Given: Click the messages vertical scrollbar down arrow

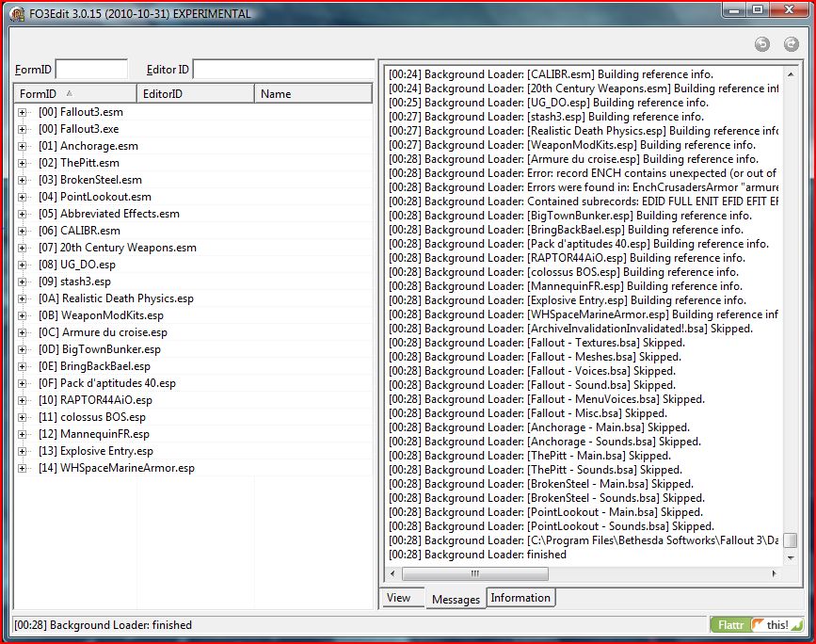Looking at the screenshot, I should point(790,555).
